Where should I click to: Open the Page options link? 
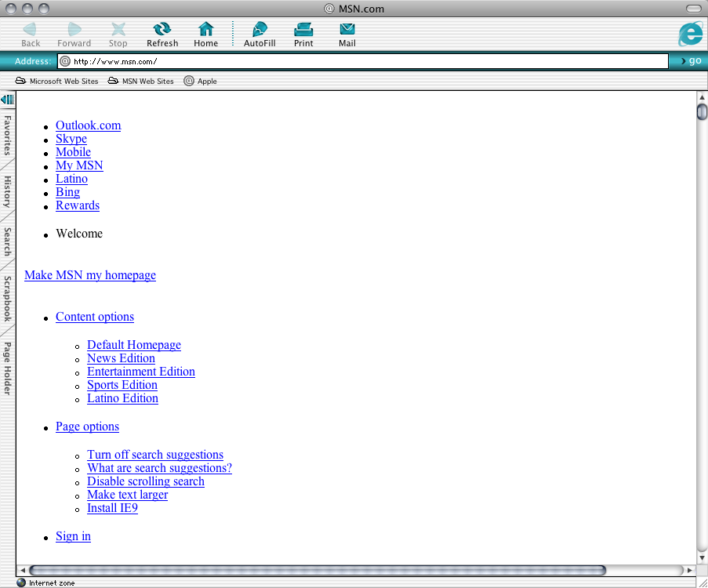click(x=88, y=426)
